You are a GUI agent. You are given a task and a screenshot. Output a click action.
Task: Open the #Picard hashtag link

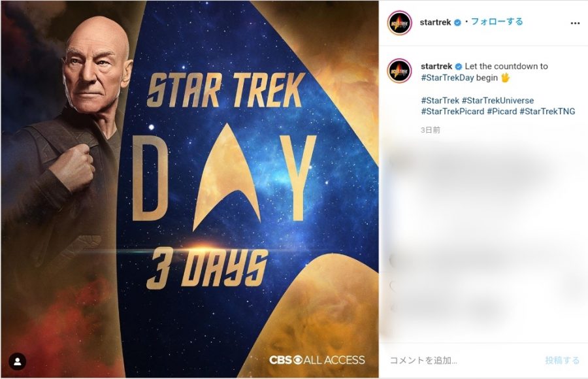[502, 112]
